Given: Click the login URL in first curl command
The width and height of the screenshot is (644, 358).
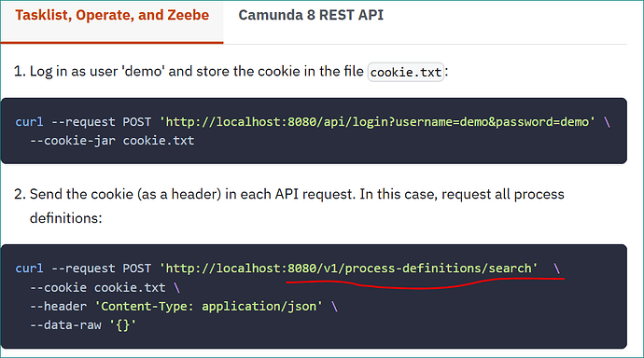Looking at the screenshot, I should (x=377, y=122).
